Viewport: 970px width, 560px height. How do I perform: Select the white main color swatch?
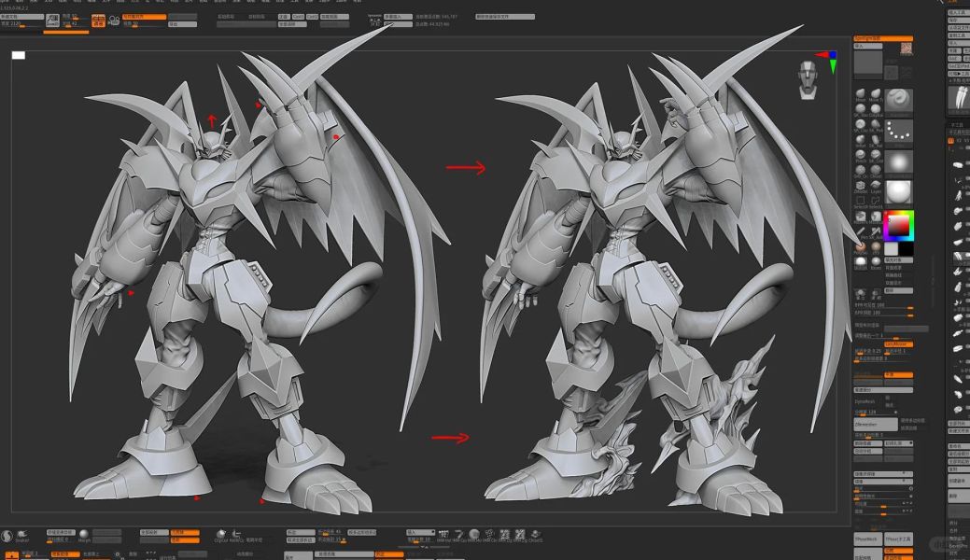pos(891,249)
